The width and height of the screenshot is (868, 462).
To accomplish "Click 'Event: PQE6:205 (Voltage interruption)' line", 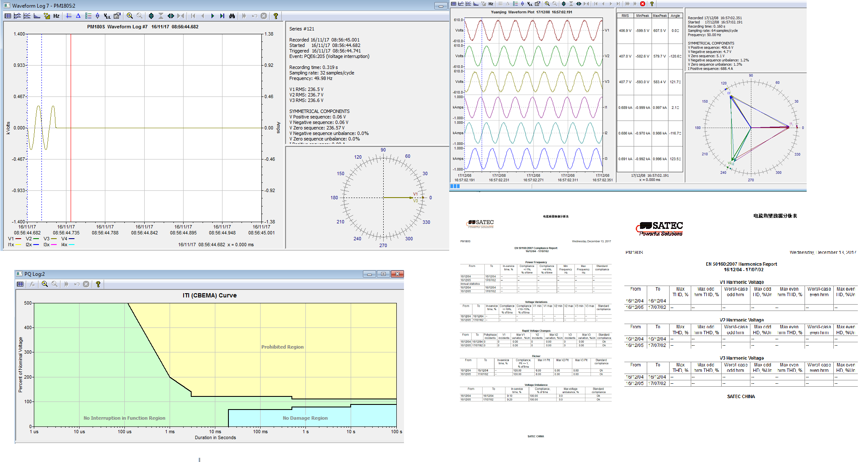I will pos(329,56).
